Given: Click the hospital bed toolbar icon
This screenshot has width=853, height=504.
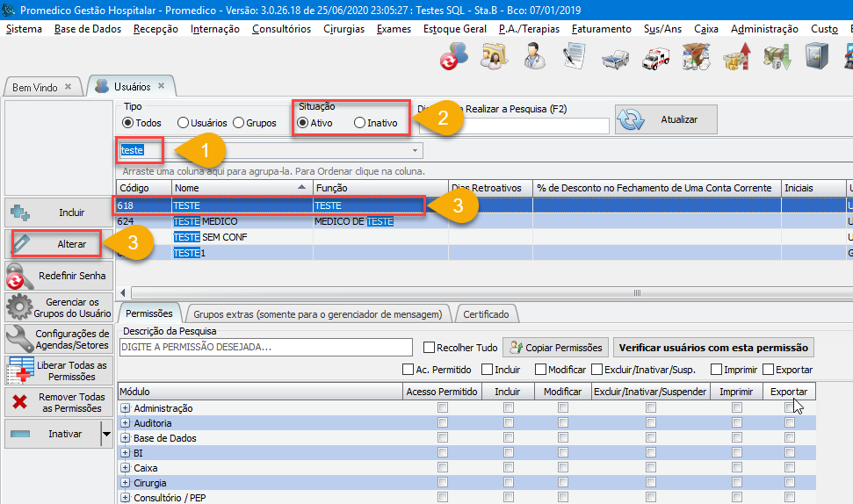Looking at the screenshot, I should [615, 60].
